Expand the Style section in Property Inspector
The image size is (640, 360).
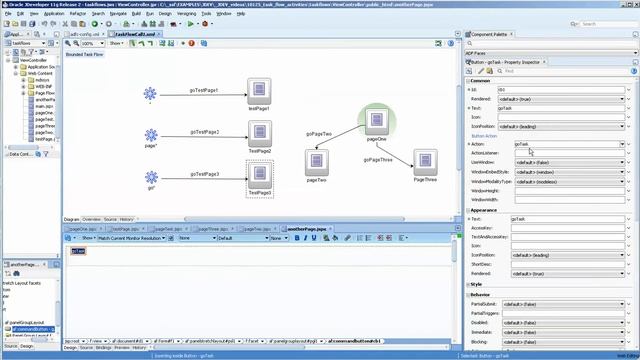pyautogui.click(x=468, y=284)
